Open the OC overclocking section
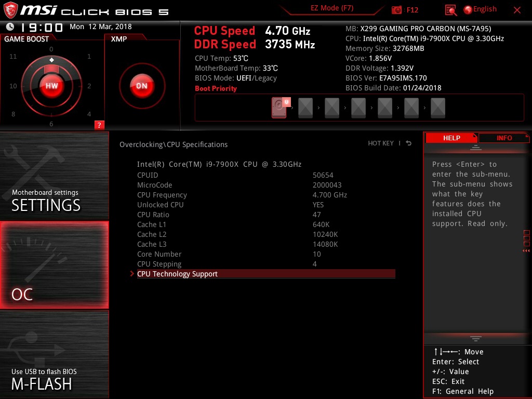 tap(54, 265)
